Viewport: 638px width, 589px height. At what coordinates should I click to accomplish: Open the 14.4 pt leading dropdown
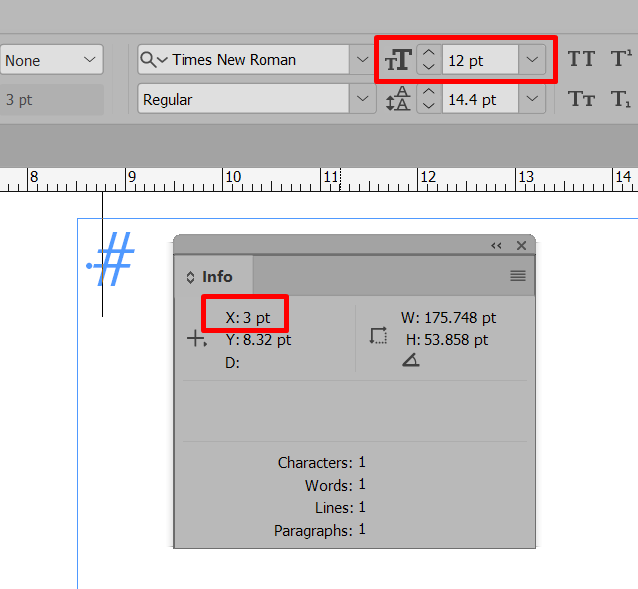pos(532,99)
